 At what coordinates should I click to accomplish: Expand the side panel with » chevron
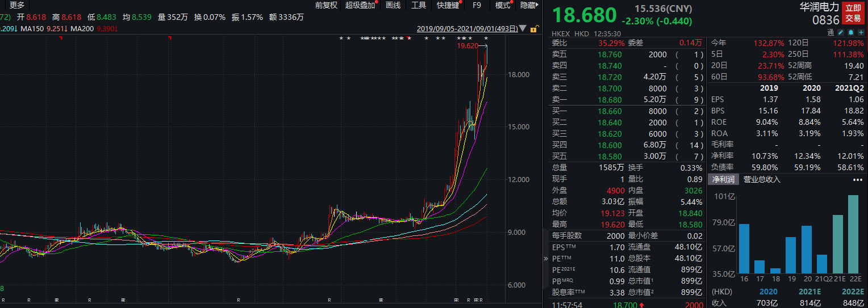[x=546, y=258]
